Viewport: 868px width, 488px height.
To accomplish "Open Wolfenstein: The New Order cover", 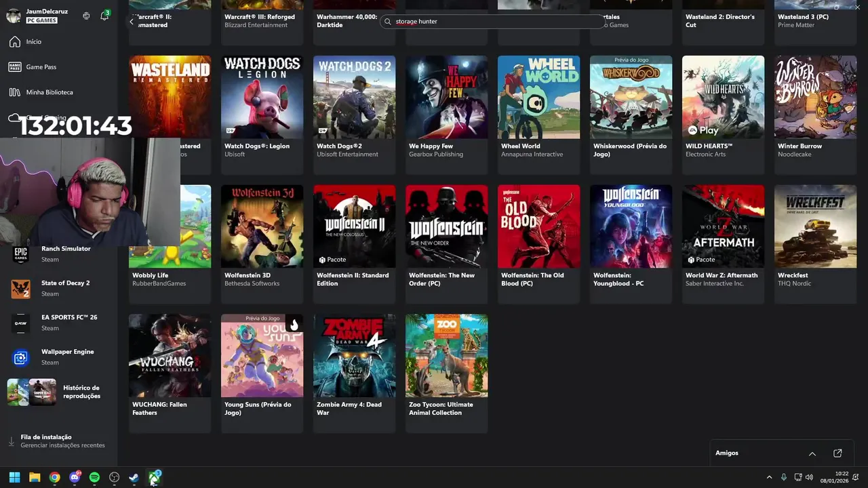I will (446, 226).
